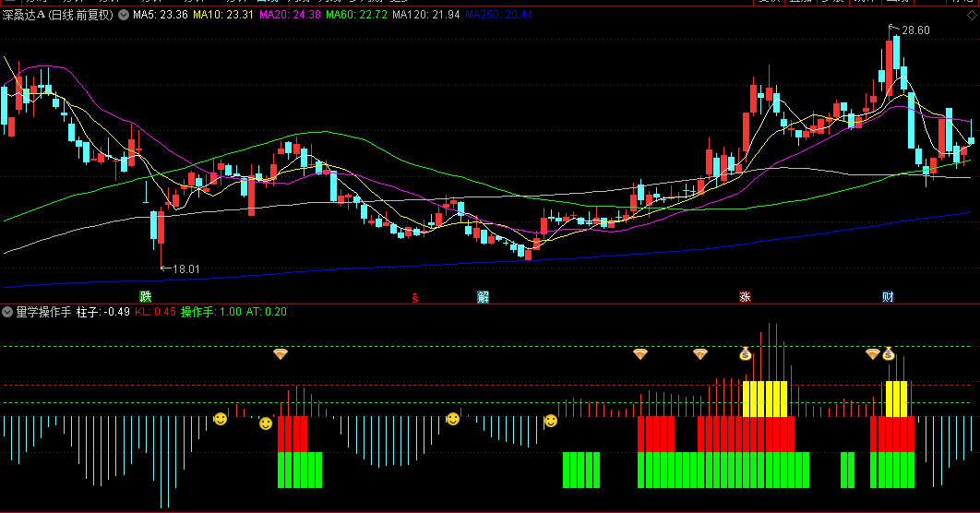Image resolution: width=980 pixels, height=513 pixels.
Task: Click the 深桑达A (日线.前复权) chart title
Action: coord(58,15)
